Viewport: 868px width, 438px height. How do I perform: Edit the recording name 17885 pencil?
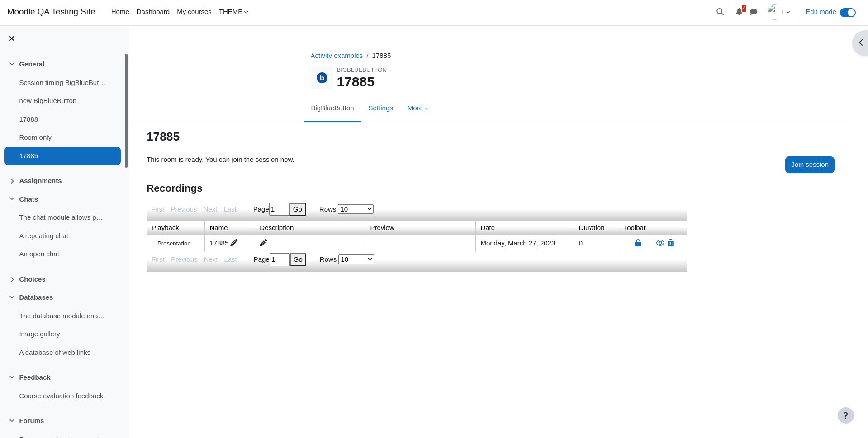[x=234, y=243]
